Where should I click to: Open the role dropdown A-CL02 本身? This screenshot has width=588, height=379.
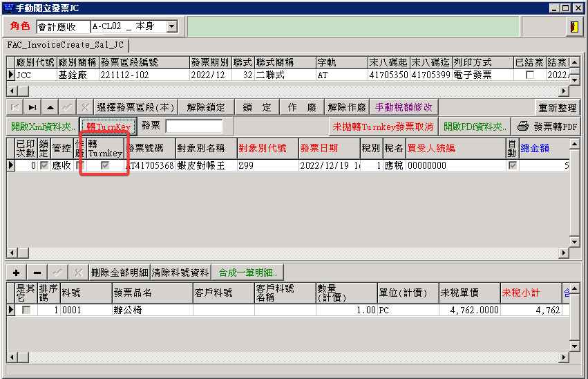click(172, 27)
